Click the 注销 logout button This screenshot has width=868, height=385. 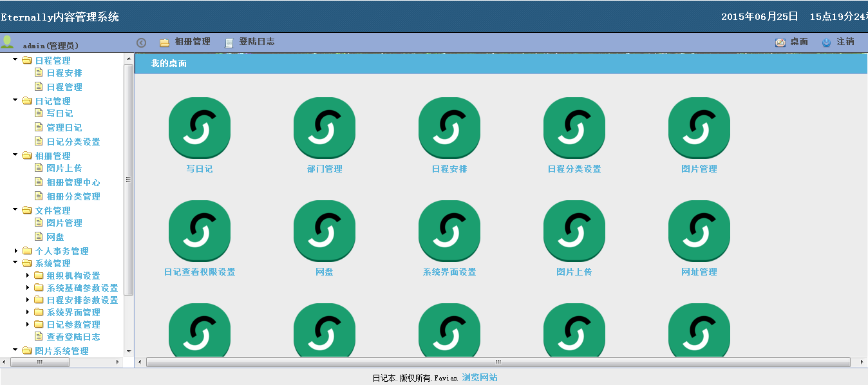tap(838, 42)
